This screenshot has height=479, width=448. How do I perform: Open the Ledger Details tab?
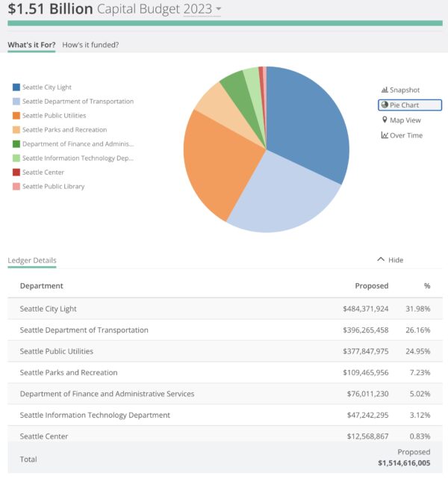[x=31, y=260]
